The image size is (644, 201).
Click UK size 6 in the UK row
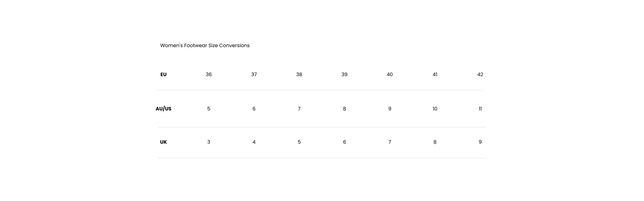[344, 142]
